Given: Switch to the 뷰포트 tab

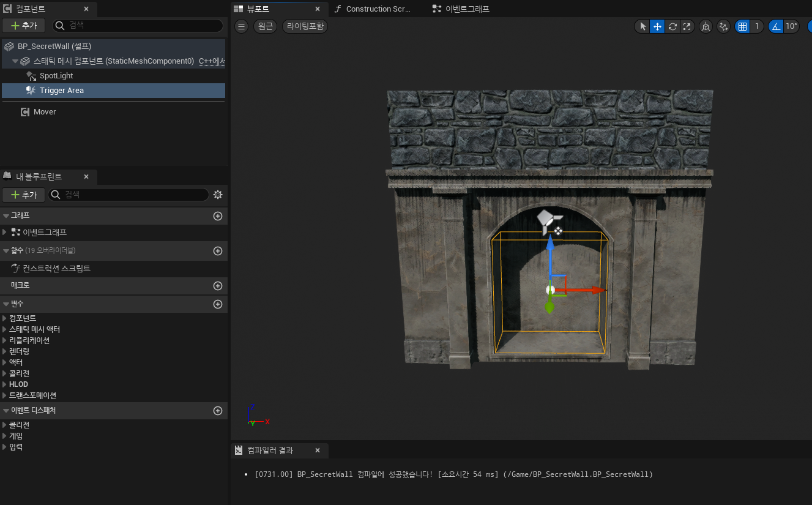Looking at the screenshot, I should (258, 9).
